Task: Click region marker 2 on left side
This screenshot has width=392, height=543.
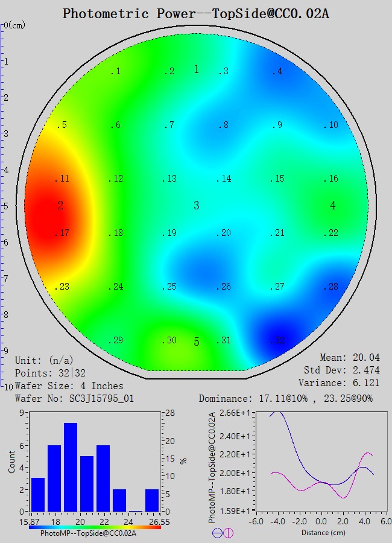Action: pos(60,206)
